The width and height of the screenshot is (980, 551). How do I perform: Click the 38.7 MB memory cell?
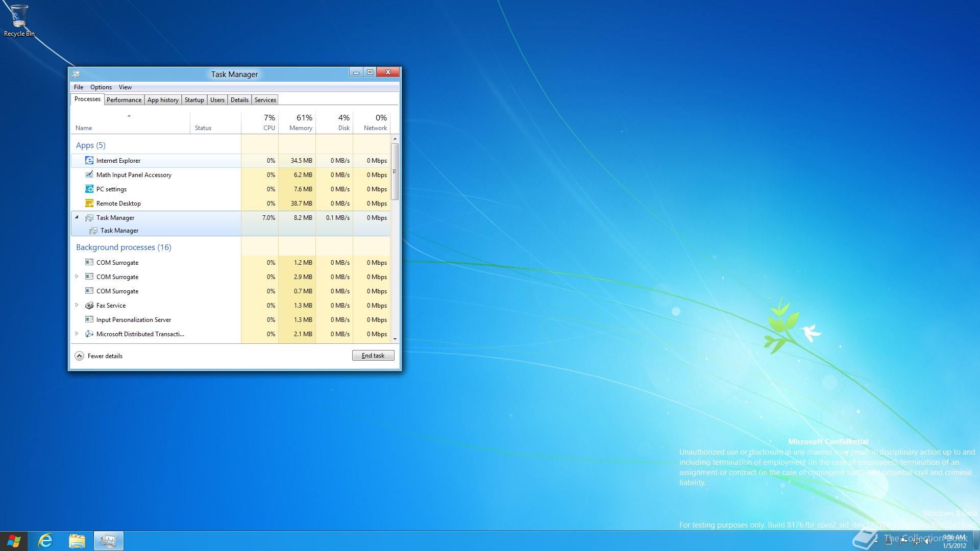[x=297, y=203]
